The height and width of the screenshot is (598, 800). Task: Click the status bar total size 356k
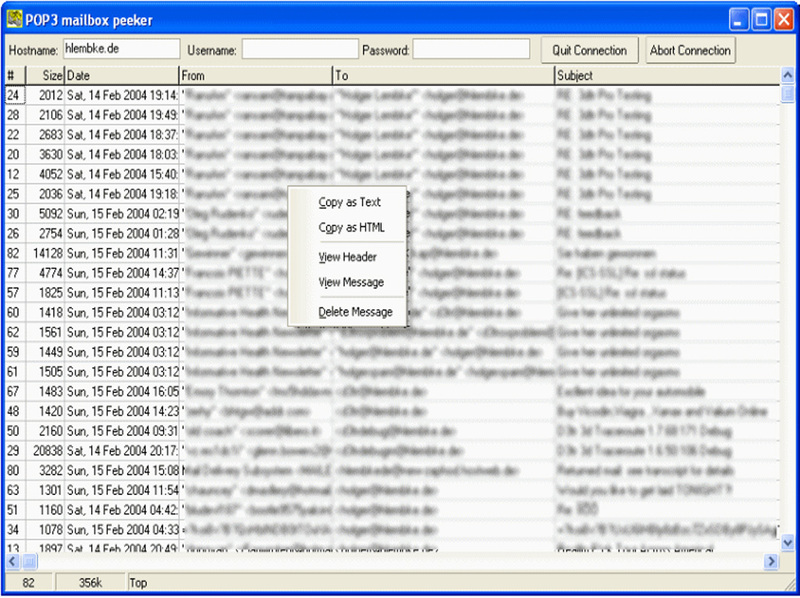pyautogui.click(x=90, y=583)
